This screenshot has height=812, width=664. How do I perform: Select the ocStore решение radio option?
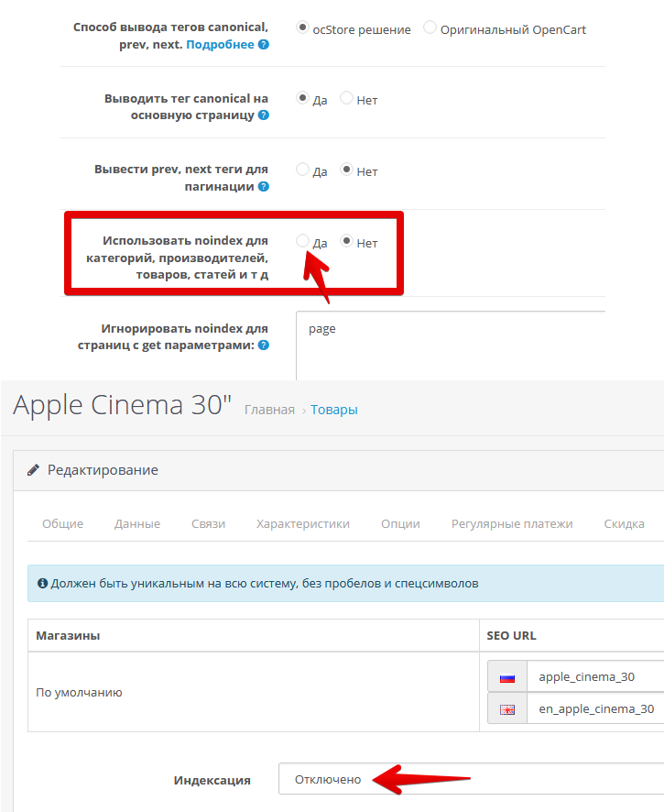point(303,28)
